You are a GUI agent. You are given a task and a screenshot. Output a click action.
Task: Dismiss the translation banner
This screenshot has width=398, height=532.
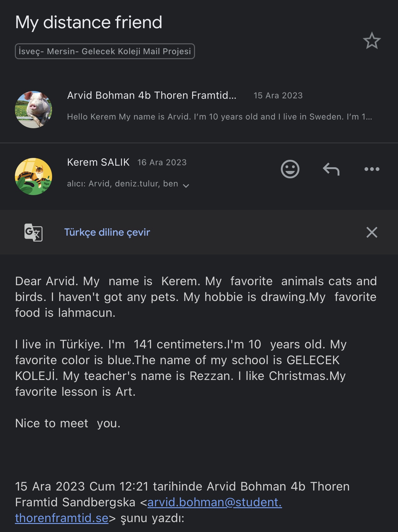(372, 232)
